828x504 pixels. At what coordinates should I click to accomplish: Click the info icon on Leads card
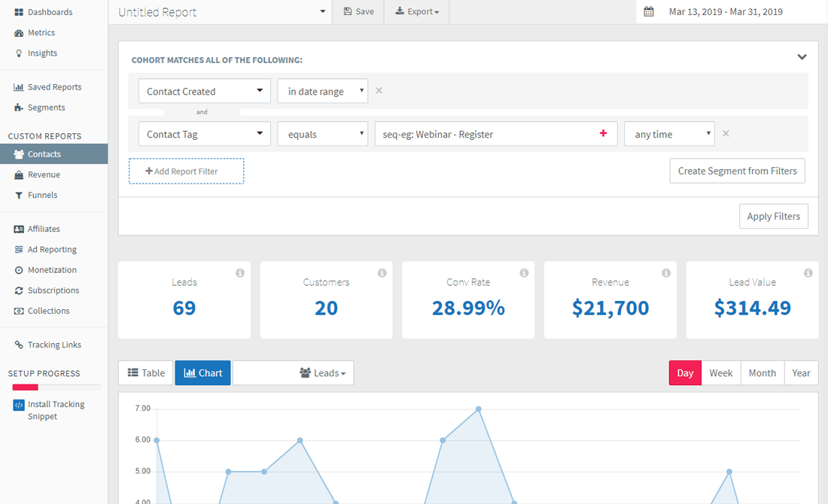tap(240, 273)
